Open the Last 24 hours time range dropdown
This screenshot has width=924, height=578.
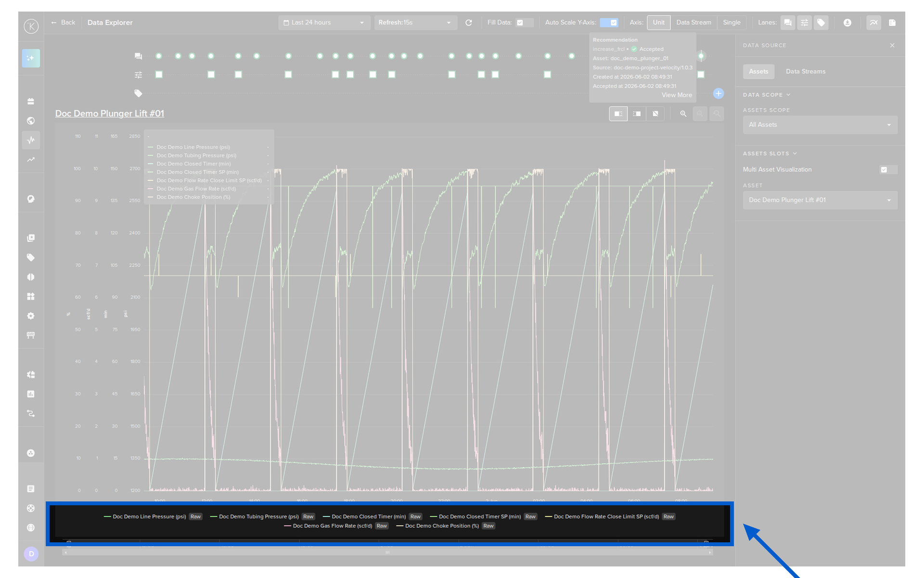324,23
